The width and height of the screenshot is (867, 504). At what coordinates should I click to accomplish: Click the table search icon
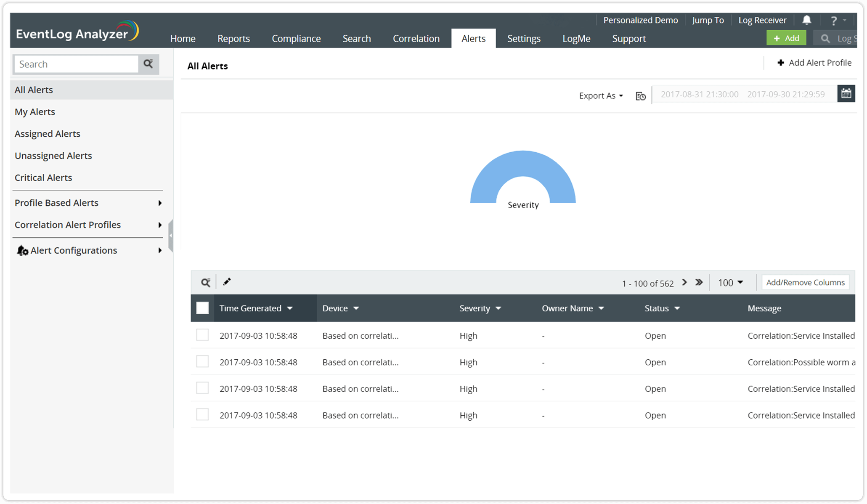(205, 282)
